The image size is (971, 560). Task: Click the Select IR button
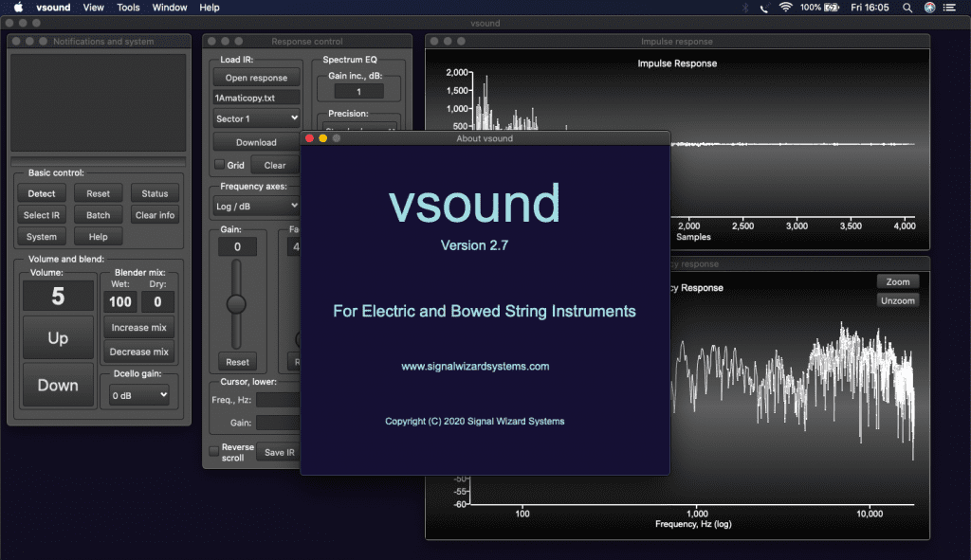pyautogui.click(x=42, y=215)
